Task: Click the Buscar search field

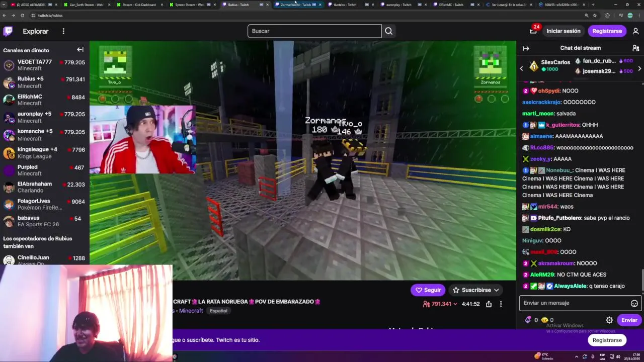Action: tap(314, 31)
